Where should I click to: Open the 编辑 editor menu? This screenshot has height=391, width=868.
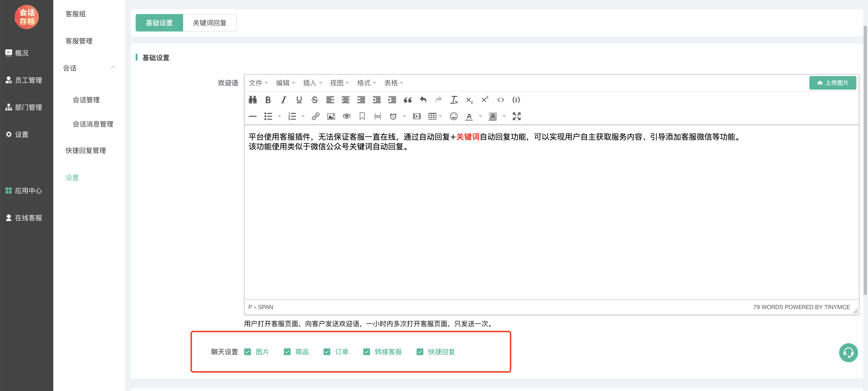285,83
